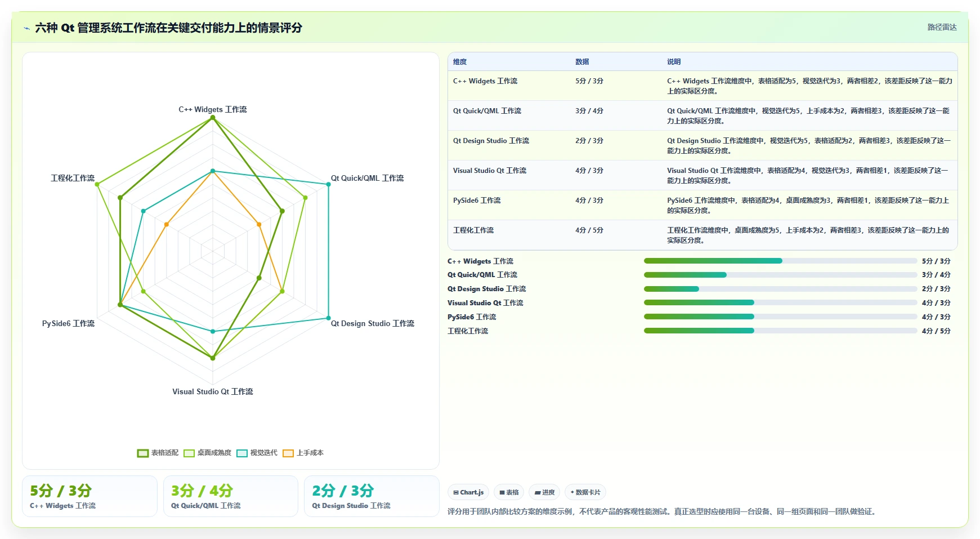The height and width of the screenshot is (539, 980).
Task: Click the PySide6 工作流 progress bar
Action: (781, 317)
